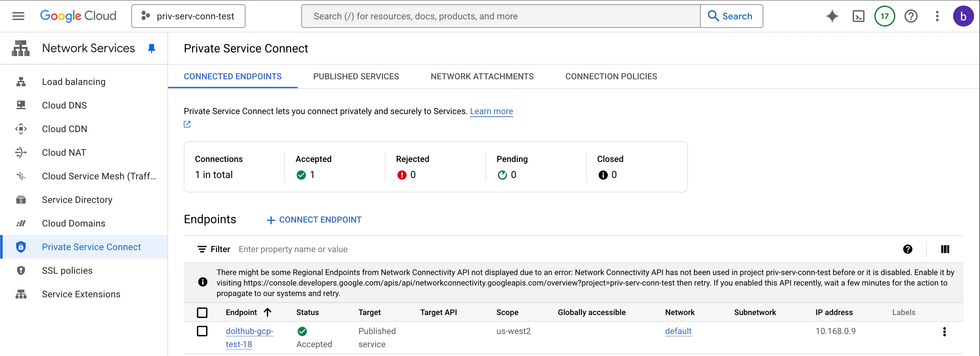Open Cloud NAT in sidebar
This screenshot has height=356, width=980.
[64, 152]
